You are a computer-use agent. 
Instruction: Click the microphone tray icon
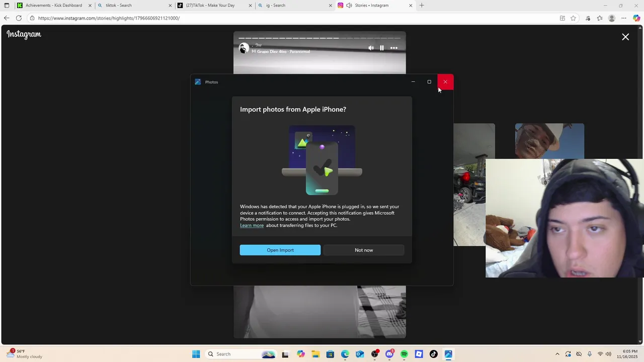tap(590, 354)
